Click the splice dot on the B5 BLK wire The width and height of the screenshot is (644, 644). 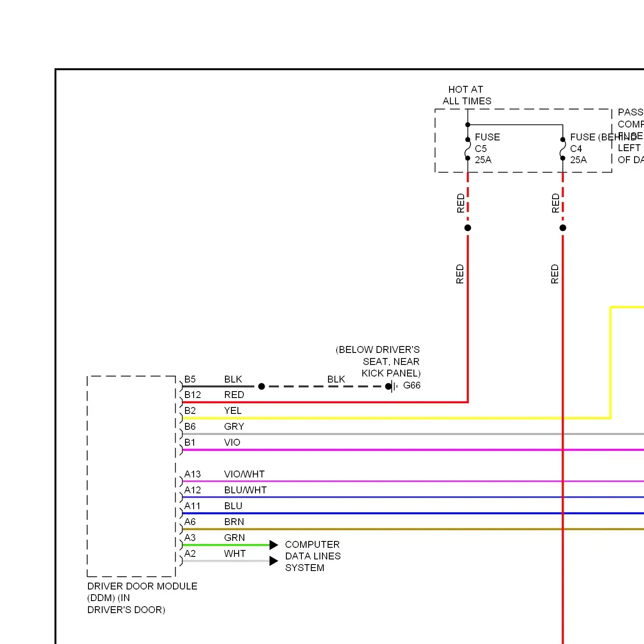pyautogui.click(x=261, y=386)
